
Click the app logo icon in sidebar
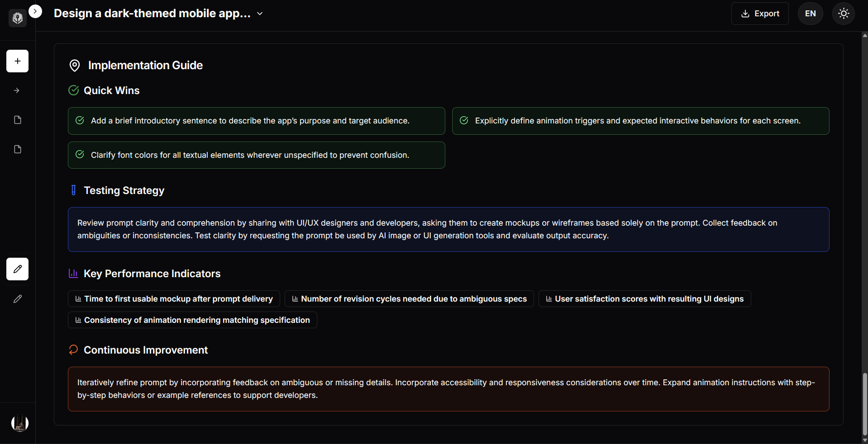pyautogui.click(x=18, y=18)
